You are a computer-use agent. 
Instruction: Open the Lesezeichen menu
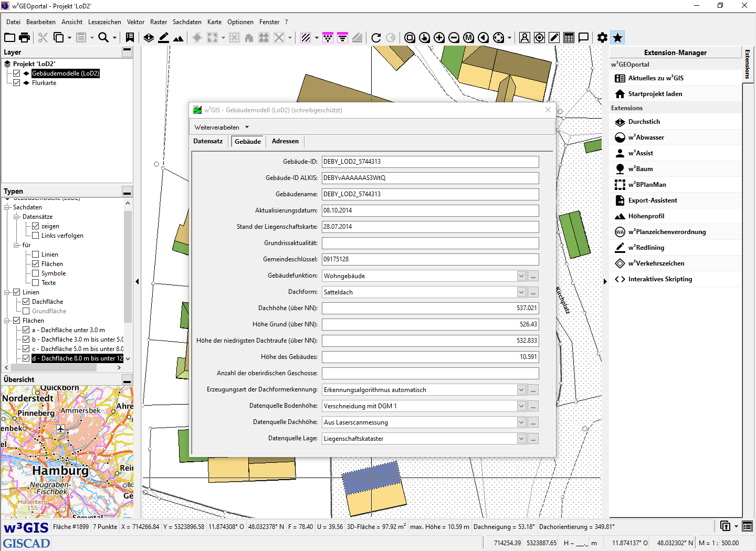104,22
